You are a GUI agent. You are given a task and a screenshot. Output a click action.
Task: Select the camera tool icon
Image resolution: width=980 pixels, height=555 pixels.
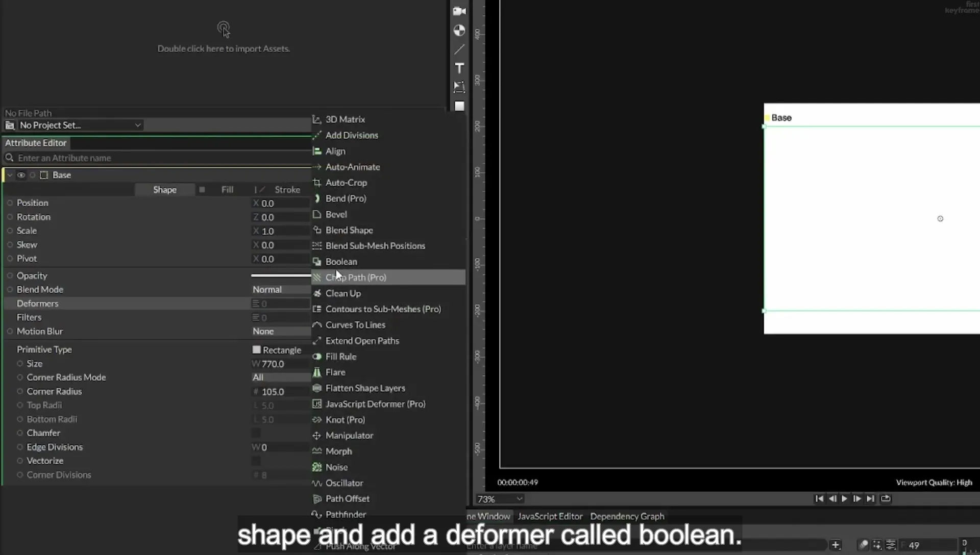coord(459,11)
